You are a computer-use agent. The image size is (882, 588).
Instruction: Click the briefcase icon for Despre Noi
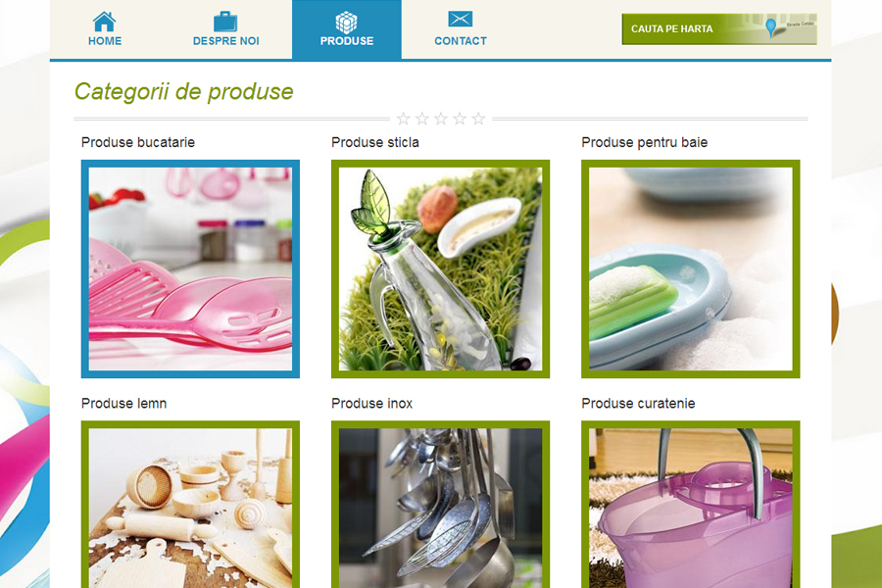click(225, 22)
